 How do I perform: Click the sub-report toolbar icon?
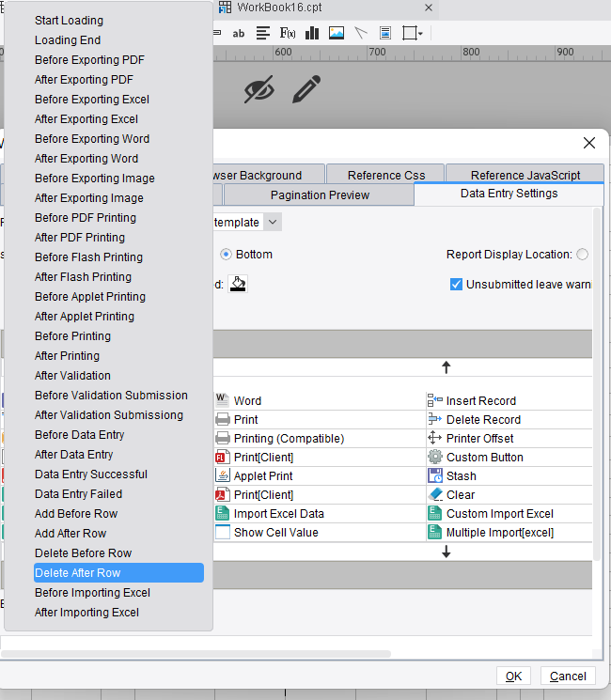(385, 33)
